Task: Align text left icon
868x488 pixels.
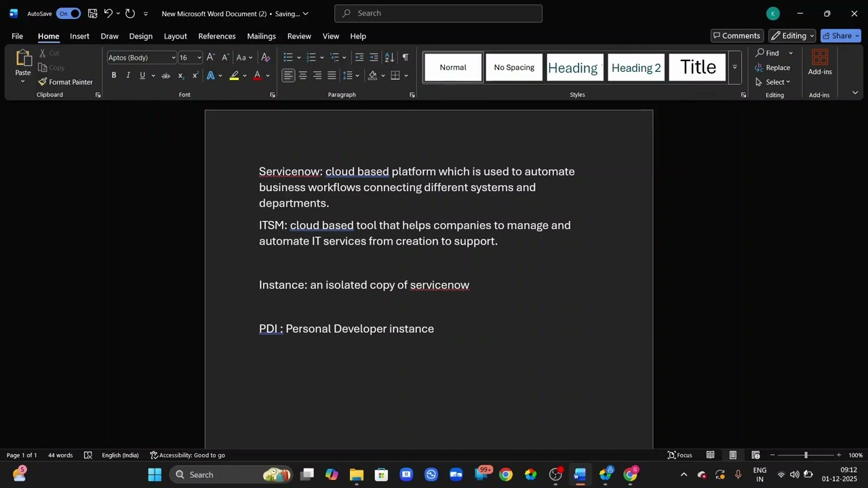Action: [x=288, y=75]
